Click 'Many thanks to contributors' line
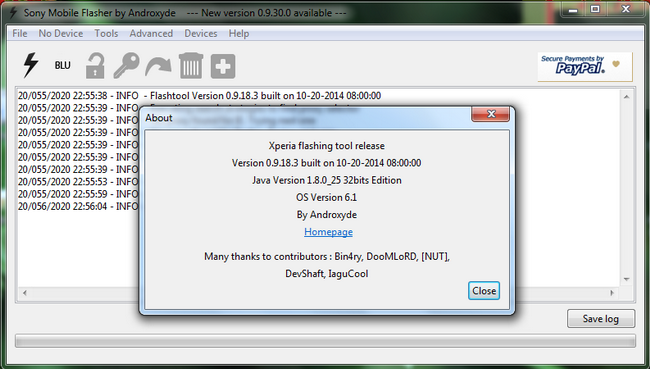This screenshot has width=650, height=369. tap(327, 257)
